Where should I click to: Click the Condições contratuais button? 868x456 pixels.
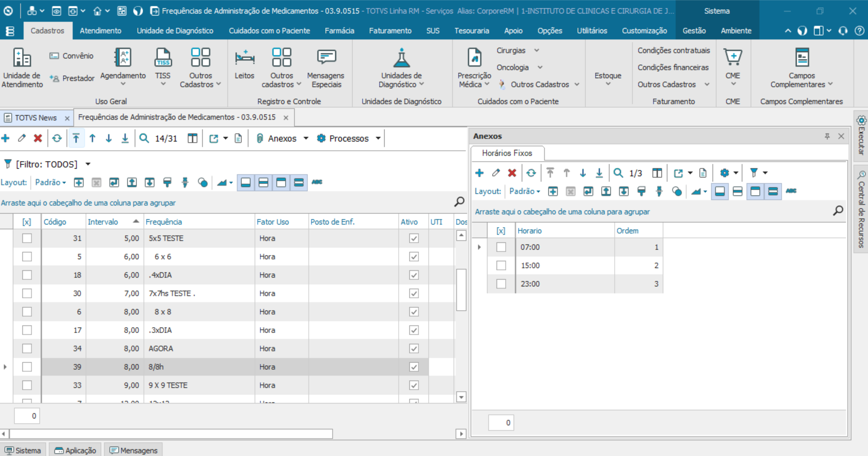click(673, 50)
